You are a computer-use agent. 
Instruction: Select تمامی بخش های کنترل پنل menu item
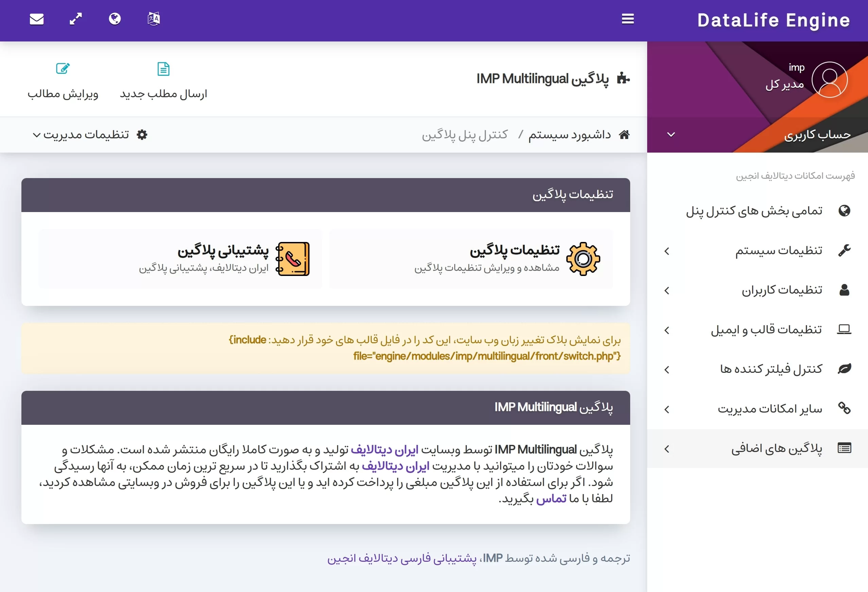[x=754, y=211]
